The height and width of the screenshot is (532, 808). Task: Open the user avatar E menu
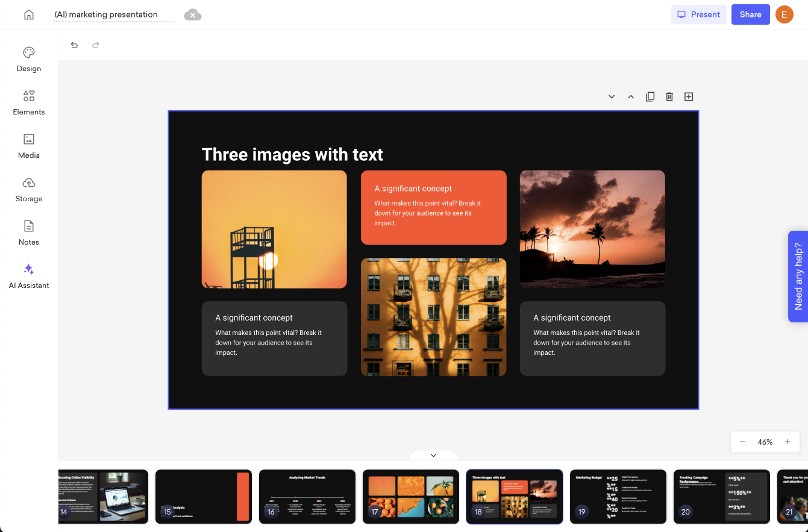785,14
